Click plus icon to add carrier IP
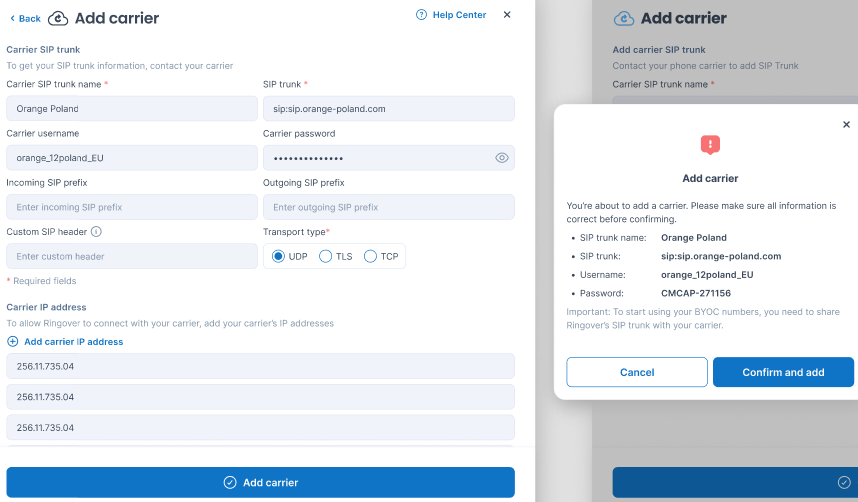Screen dimensions: 858x502 pyautogui.click(x=13, y=342)
